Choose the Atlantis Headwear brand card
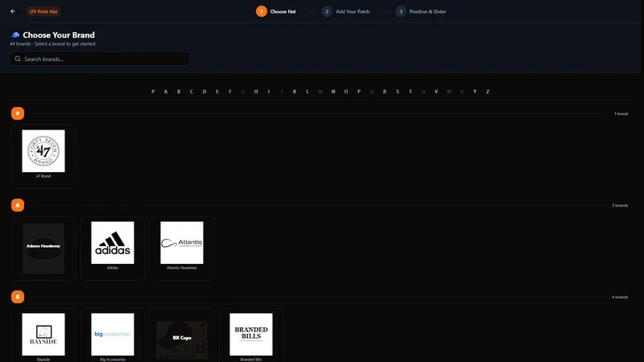Viewport: 644px width, 362px height. pos(182,249)
